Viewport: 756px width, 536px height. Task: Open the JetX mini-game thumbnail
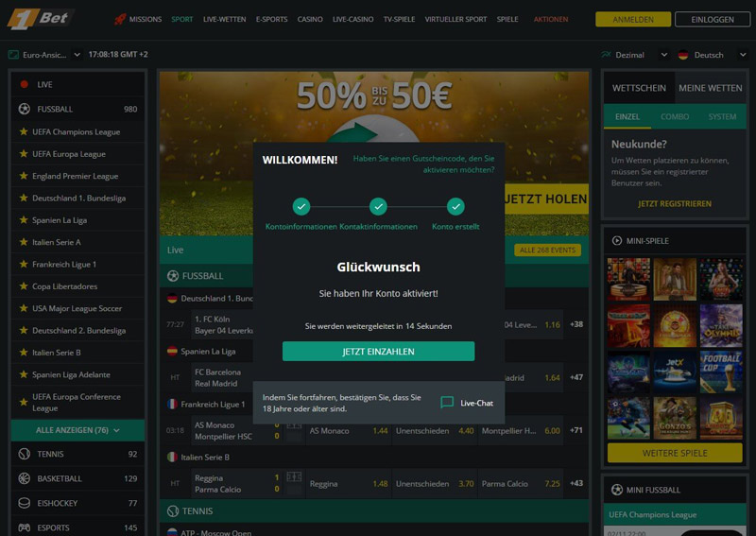[x=675, y=371]
